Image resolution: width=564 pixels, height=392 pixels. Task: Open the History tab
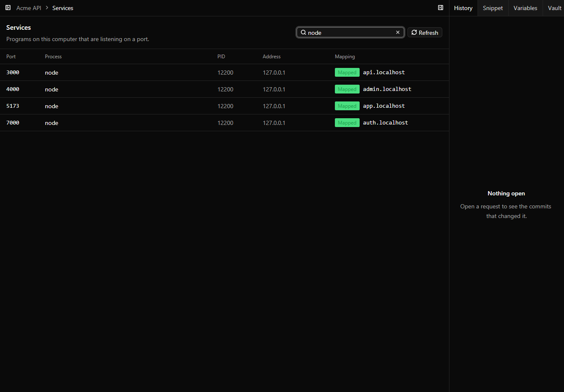[463, 8]
